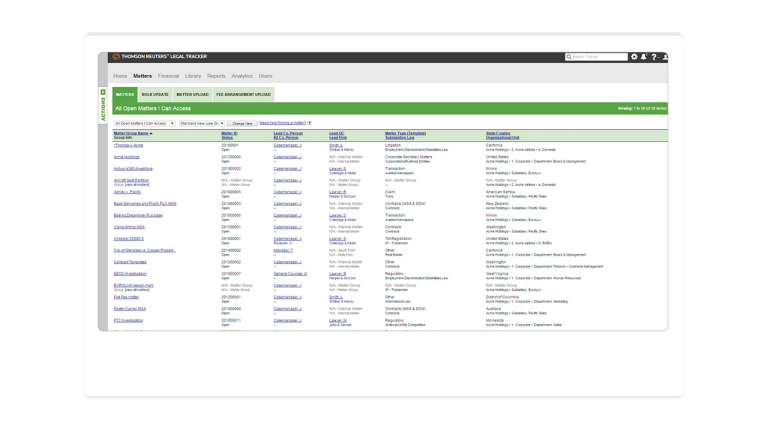Open the All Open Matters I Can Access dropdown
Screen dimensions: 768x432
[144, 124]
